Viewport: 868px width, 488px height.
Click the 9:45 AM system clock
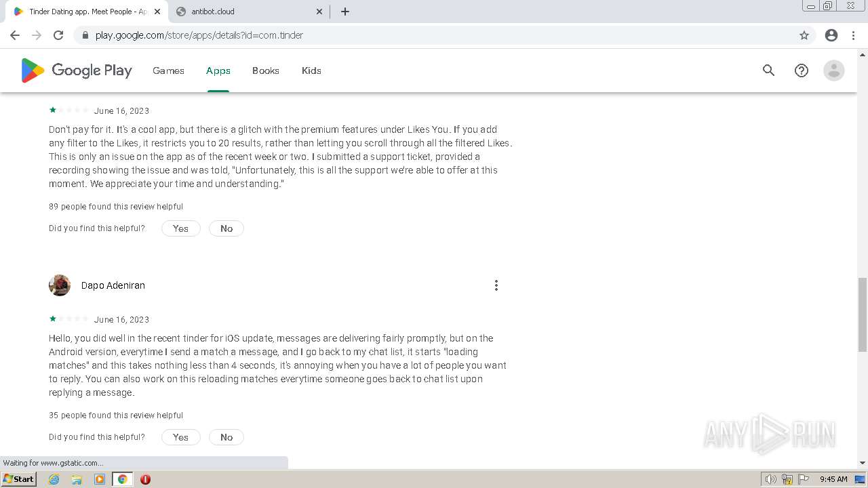coord(833,479)
